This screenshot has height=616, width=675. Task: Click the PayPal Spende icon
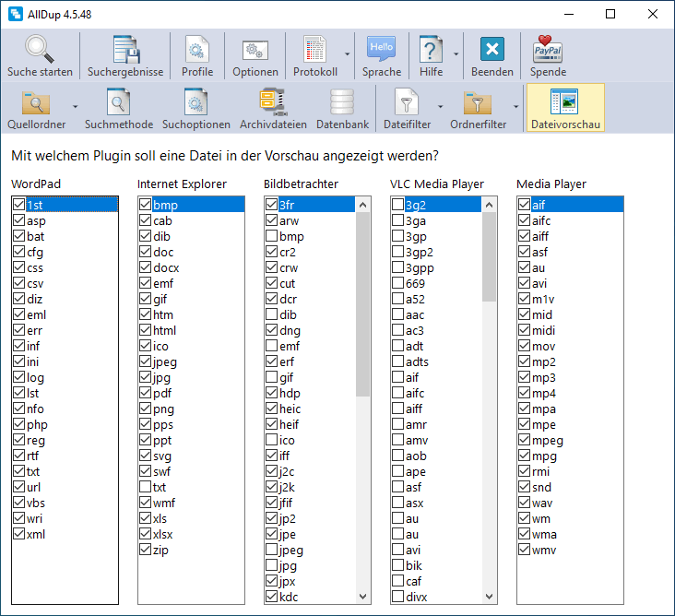tap(548, 50)
